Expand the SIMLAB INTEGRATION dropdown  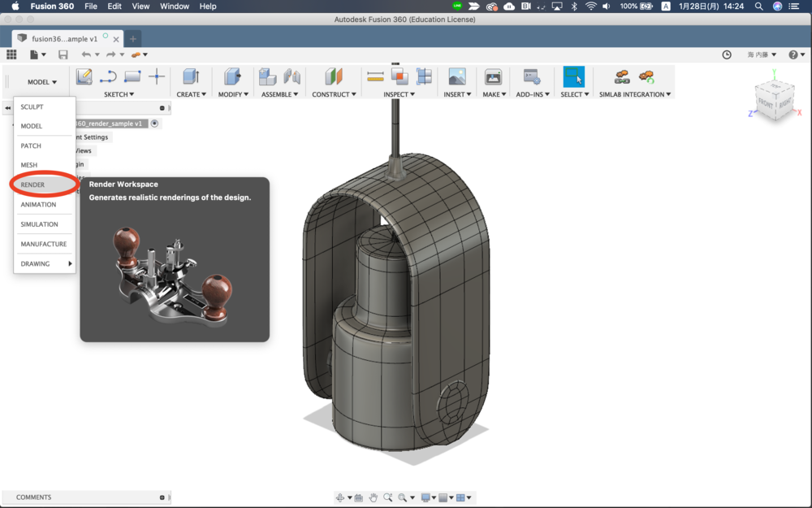click(635, 94)
